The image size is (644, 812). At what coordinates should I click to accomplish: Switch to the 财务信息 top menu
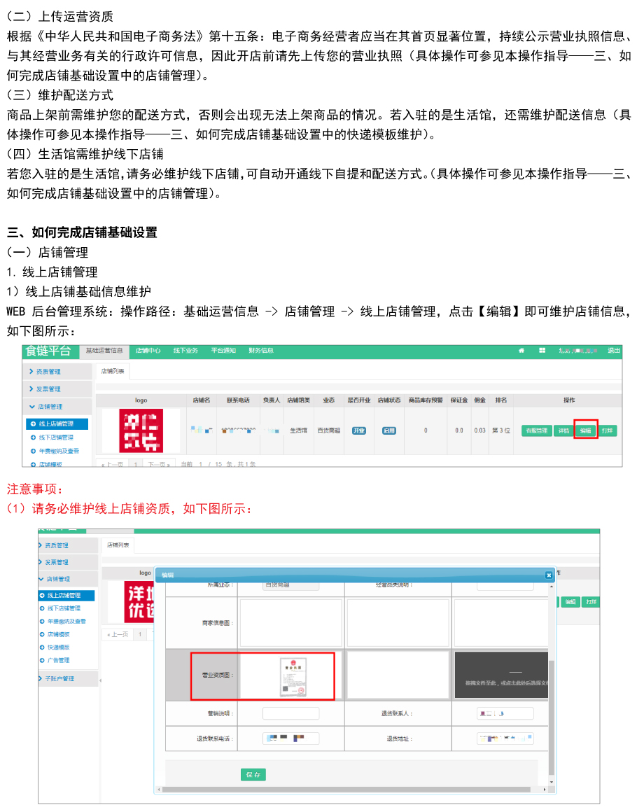click(261, 351)
